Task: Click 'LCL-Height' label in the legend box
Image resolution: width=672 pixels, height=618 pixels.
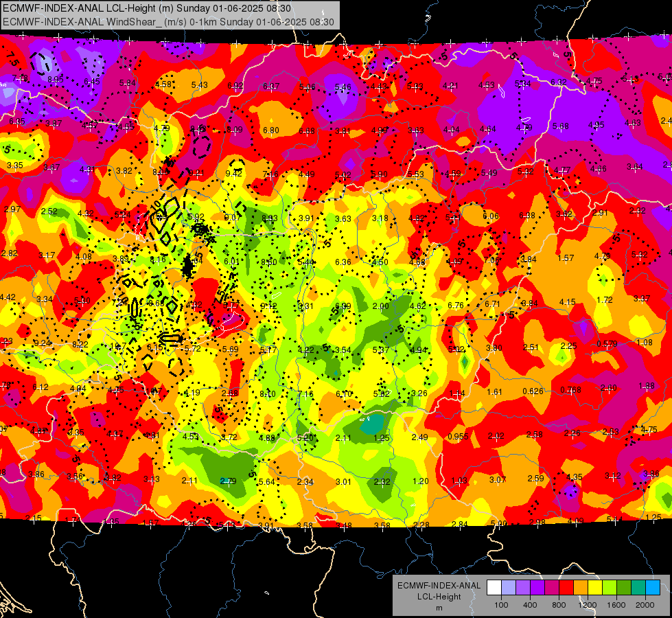Action: point(439,597)
